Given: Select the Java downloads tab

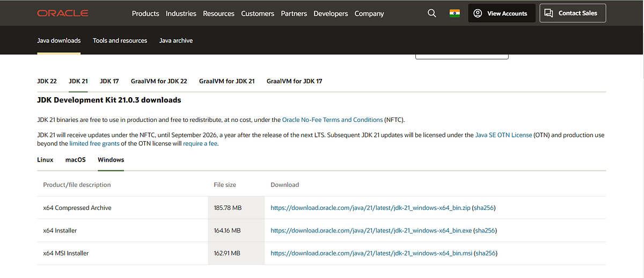Looking at the screenshot, I should [59, 41].
